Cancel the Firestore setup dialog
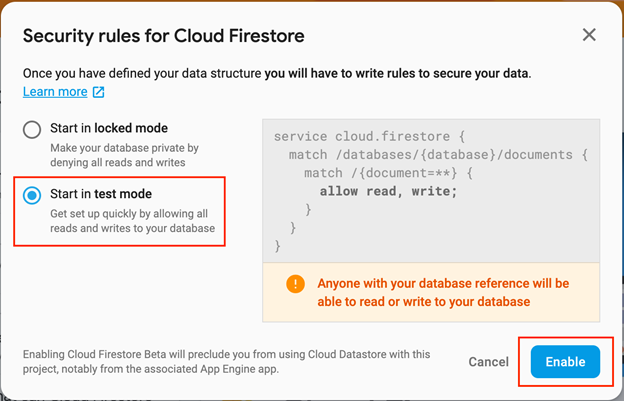The height and width of the screenshot is (401, 624). 489,362
